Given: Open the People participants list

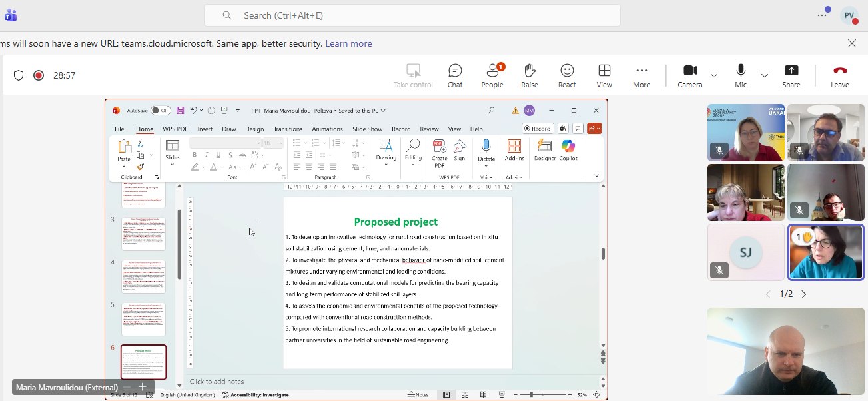Looking at the screenshot, I should 492,75.
